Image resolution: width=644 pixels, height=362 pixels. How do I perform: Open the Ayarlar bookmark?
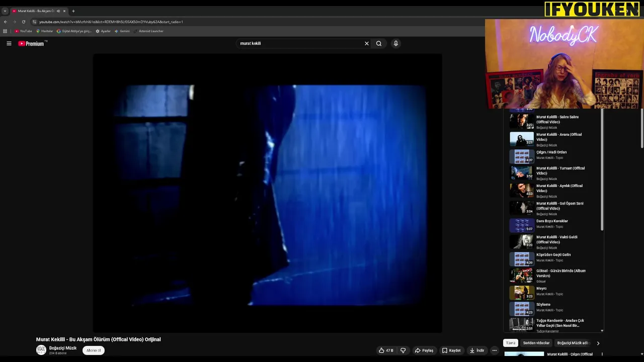103,31
